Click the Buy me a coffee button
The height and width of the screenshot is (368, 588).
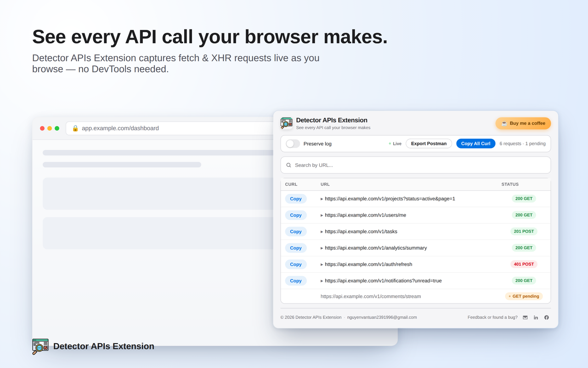point(523,123)
